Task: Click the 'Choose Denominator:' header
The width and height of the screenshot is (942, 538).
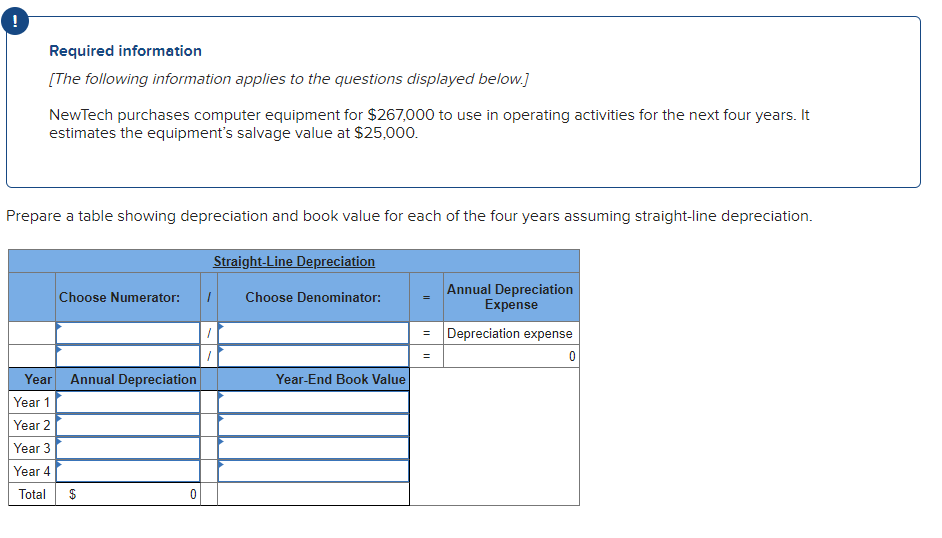Action: pos(313,297)
